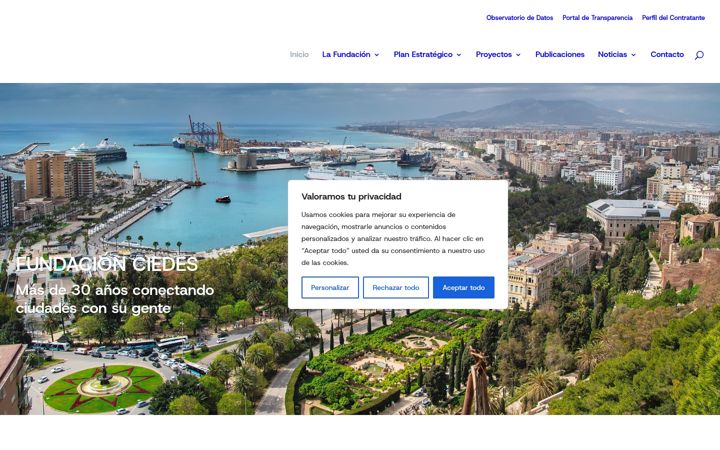Click Personalizar cookie button
The width and height of the screenshot is (720, 450).
[330, 287]
